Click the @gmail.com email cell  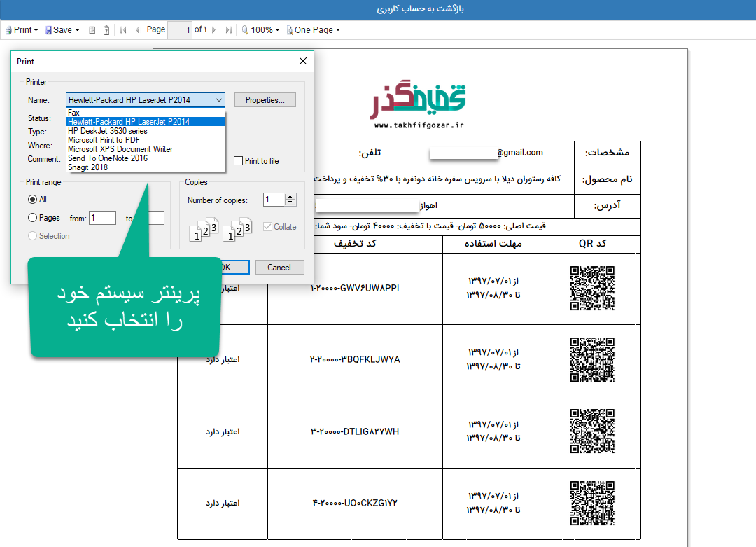pyautogui.click(x=493, y=153)
